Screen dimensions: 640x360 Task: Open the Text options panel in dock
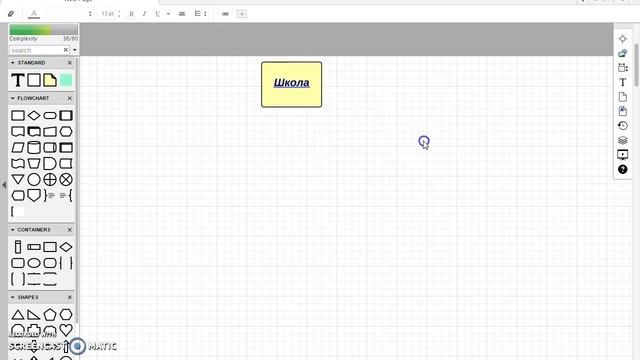coord(622,82)
